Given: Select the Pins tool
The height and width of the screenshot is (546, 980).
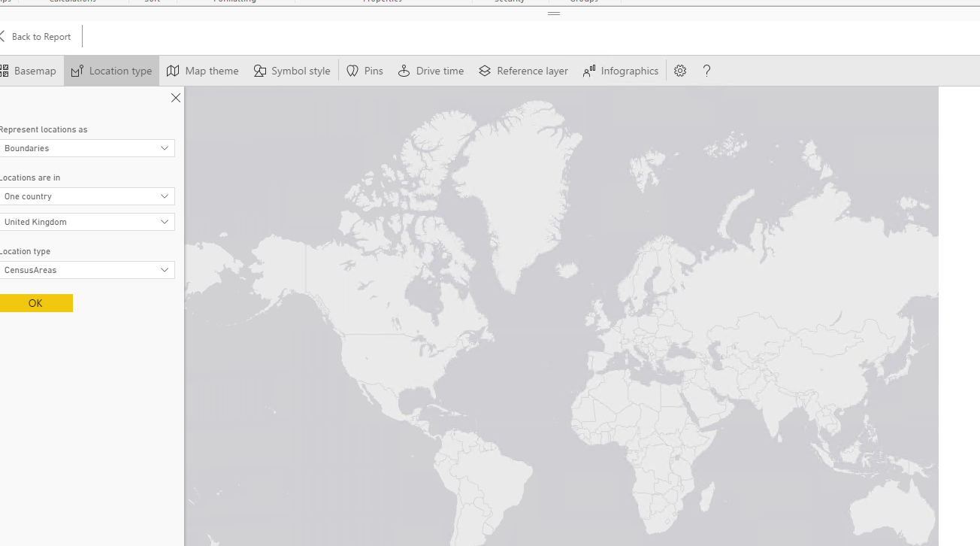Looking at the screenshot, I should point(364,71).
